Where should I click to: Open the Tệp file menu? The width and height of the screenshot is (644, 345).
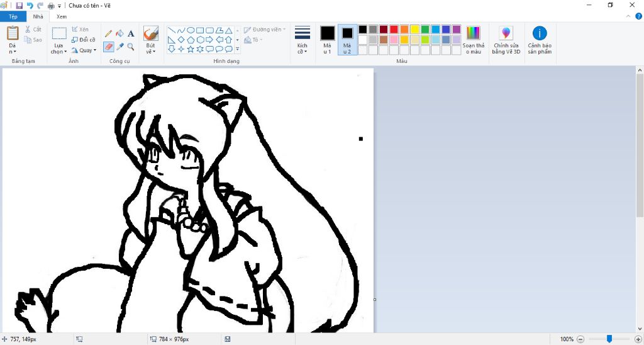click(x=13, y=17)
